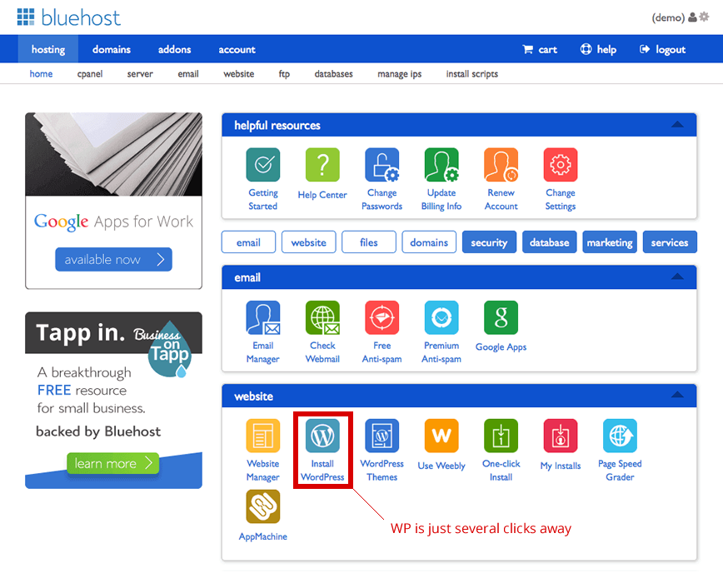Screen dimensions: 723x588
Task: Open the Getting Started icon
Action: point(263,165)
